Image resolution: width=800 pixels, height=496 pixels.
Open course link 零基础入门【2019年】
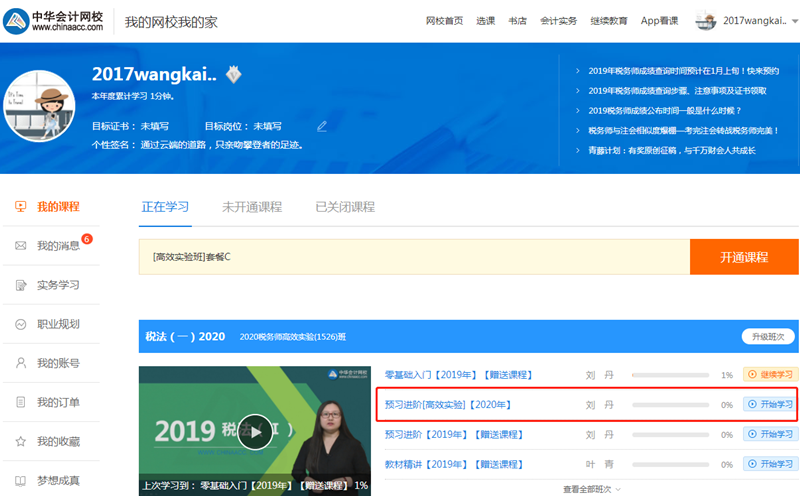point(459,375)
